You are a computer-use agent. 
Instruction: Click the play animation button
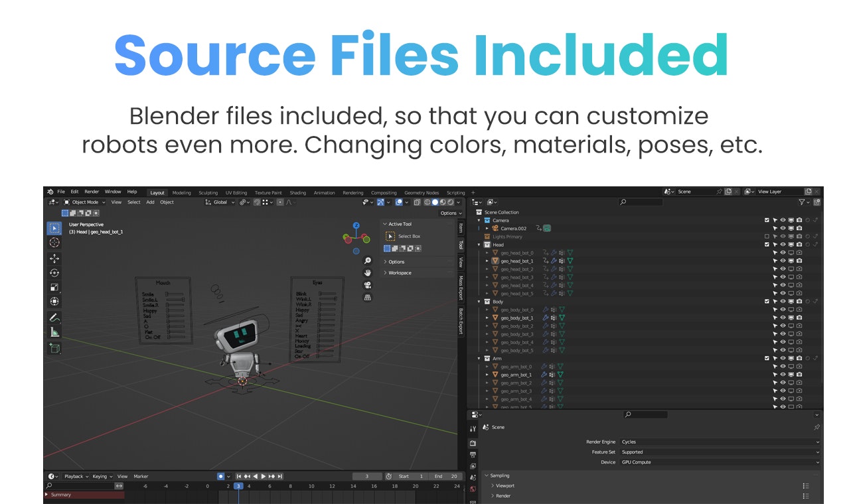pyautogui.click(x=264, y=476)
